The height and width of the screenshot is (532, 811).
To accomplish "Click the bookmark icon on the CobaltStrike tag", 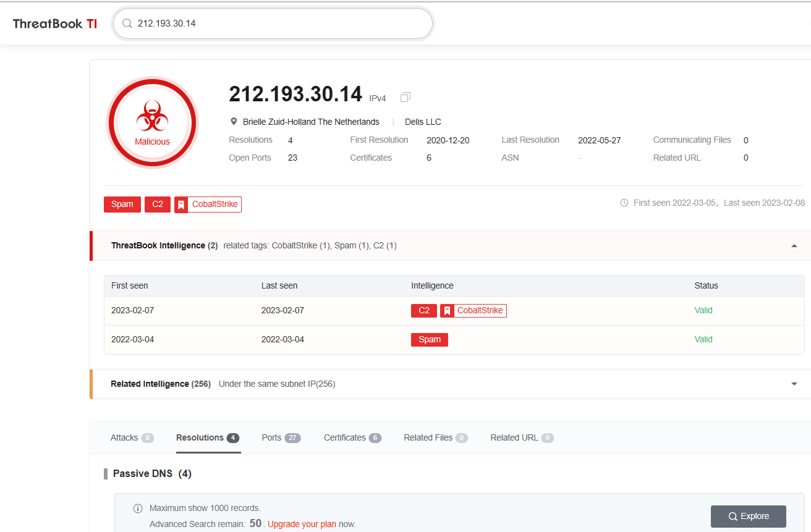I will (180, 204).
